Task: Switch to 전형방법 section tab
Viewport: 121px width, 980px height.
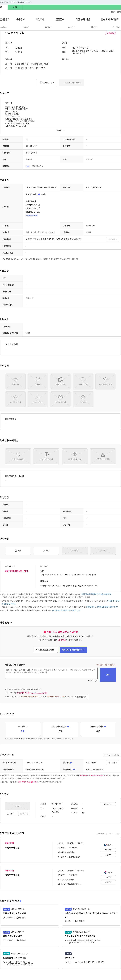Action: click(x=94, y=27)
